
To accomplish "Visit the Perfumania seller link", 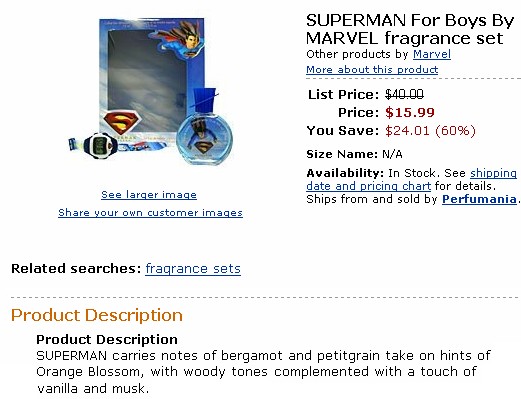I will tap(479, 199).
